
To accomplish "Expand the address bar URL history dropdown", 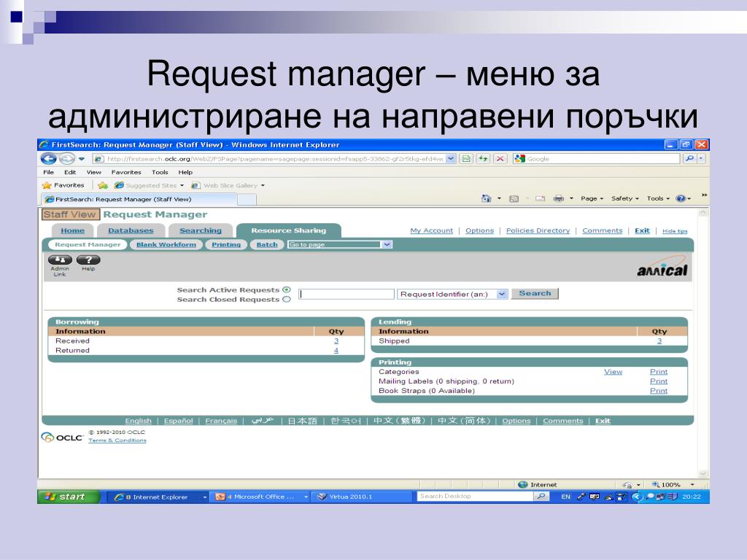I will point(450,158).
